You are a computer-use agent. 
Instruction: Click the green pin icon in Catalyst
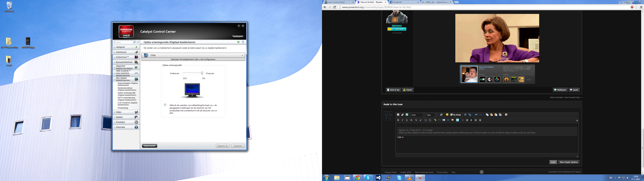click(238, 42)
